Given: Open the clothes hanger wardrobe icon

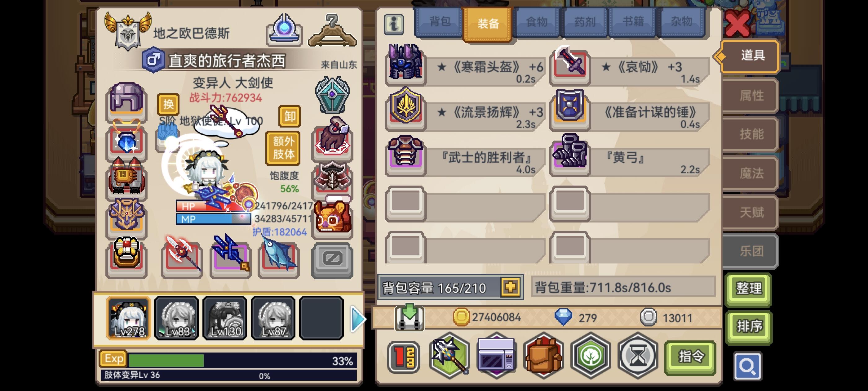Looking at the screenshot, I should [x=332, y=31].
